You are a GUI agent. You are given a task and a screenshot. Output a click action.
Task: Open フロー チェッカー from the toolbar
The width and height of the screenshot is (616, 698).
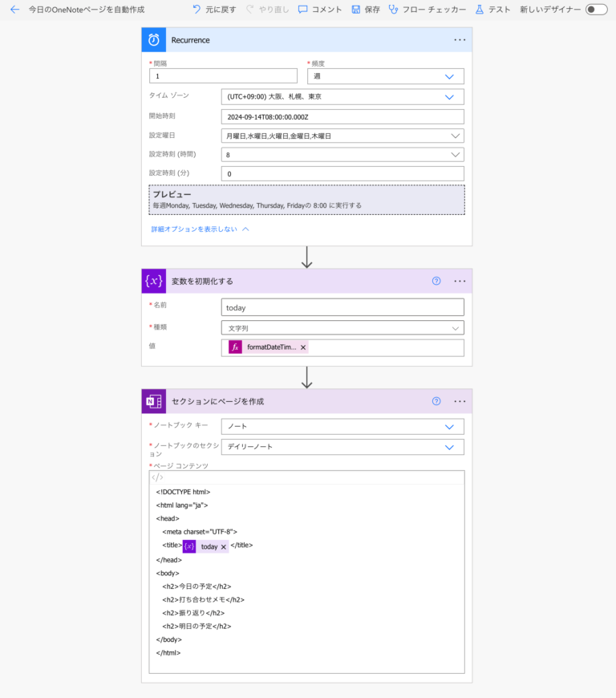pyautogui.click(x=427, y=10)
